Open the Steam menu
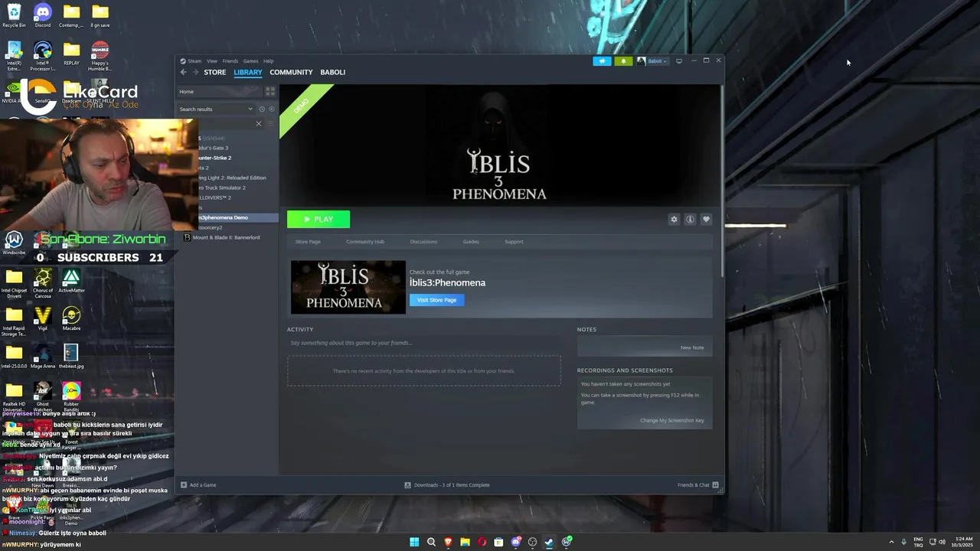980x551 pixels. click(x=194, y=61)
